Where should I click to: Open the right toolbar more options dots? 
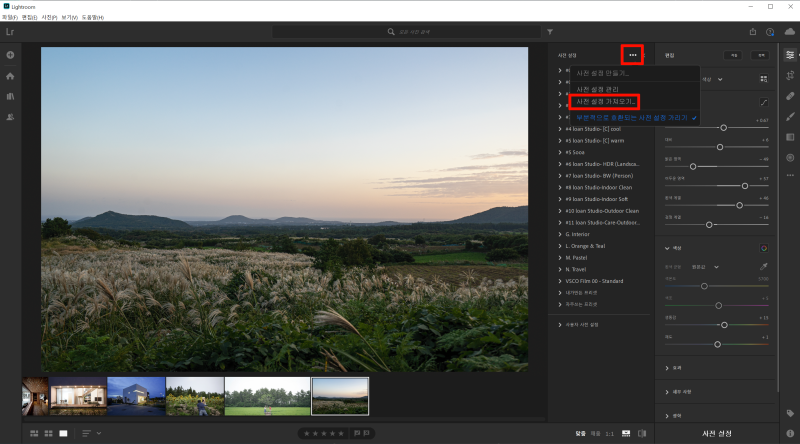tap(790, 175)
